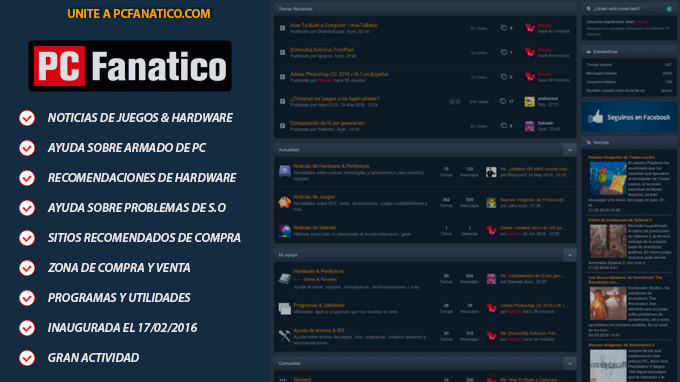680x382 pixels.
Task: Click RSS icon in Noticias panel header
Action: click(588, 142)
